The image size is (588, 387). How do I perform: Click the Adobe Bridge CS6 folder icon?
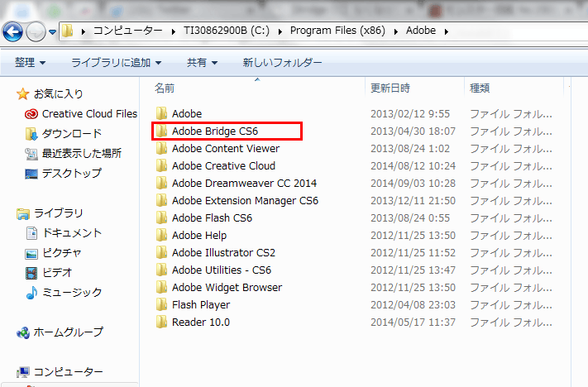(x=161, y=131)
